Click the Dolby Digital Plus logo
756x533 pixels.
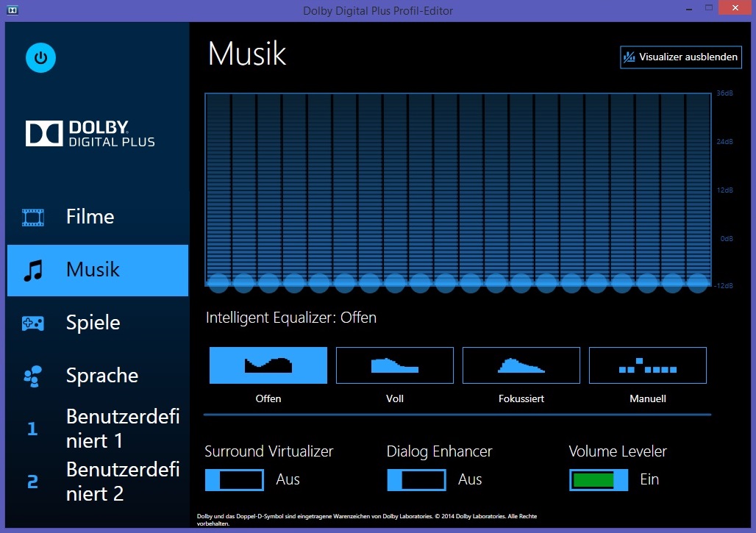click(x=90, y=134)
